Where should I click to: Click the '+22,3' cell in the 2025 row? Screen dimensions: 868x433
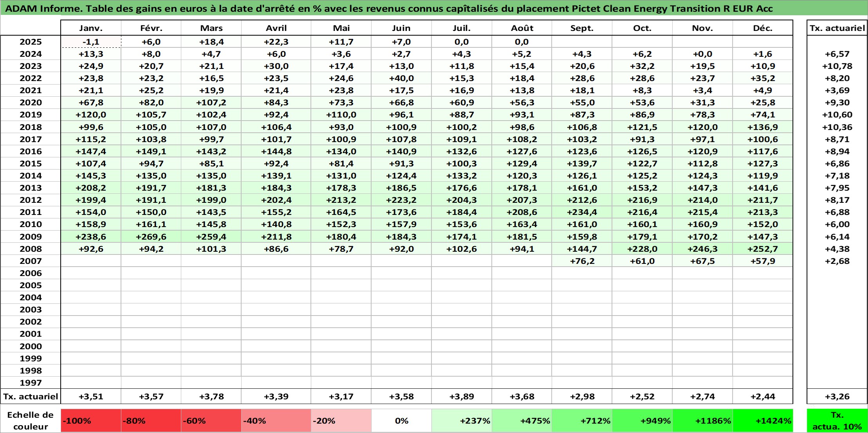coord(276,42)
